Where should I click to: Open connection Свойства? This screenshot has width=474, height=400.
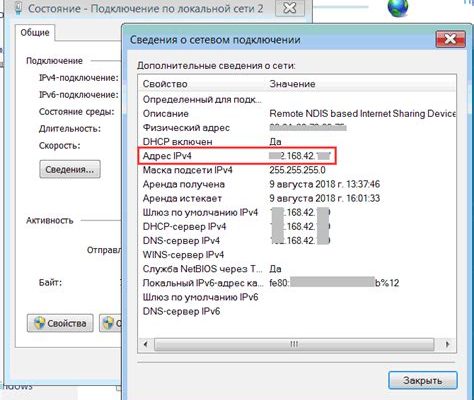(x=60, y=323)
